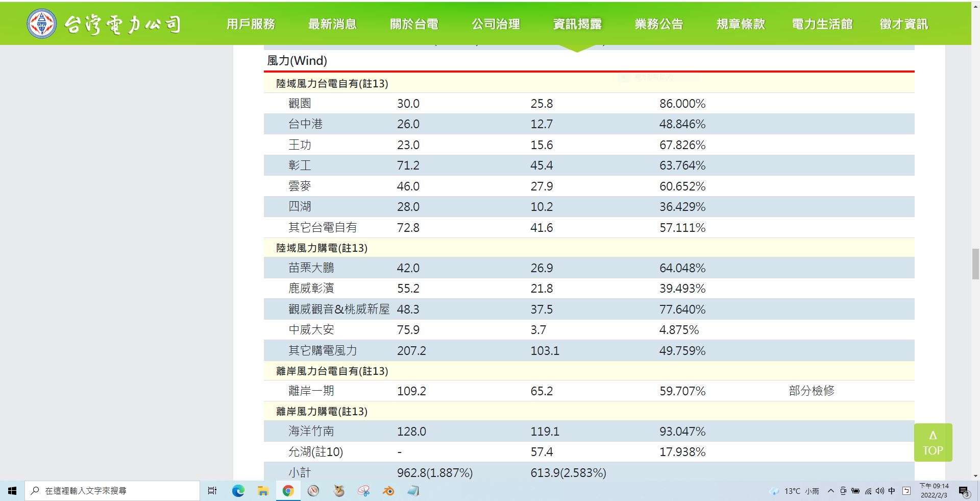Viewport: 980px width, 501px height.
Task: Select the 王功 row name
Action: point(300,145)
